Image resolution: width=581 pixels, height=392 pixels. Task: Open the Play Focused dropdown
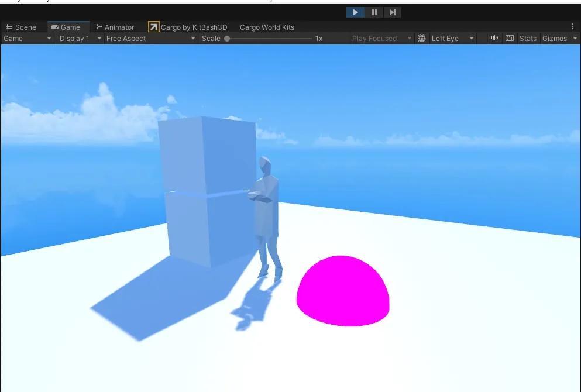coord(381,38)
